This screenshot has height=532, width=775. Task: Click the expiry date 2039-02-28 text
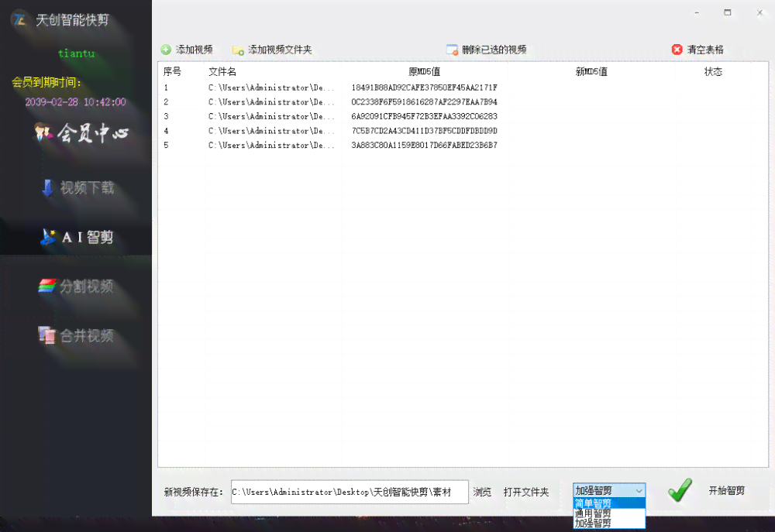(76, 101)
